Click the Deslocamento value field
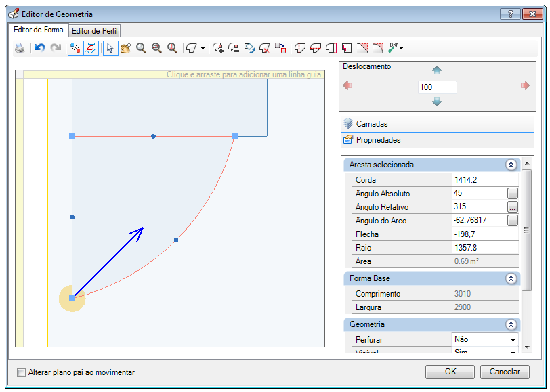This screenshot has height=392, width=550. pos(438,87)
